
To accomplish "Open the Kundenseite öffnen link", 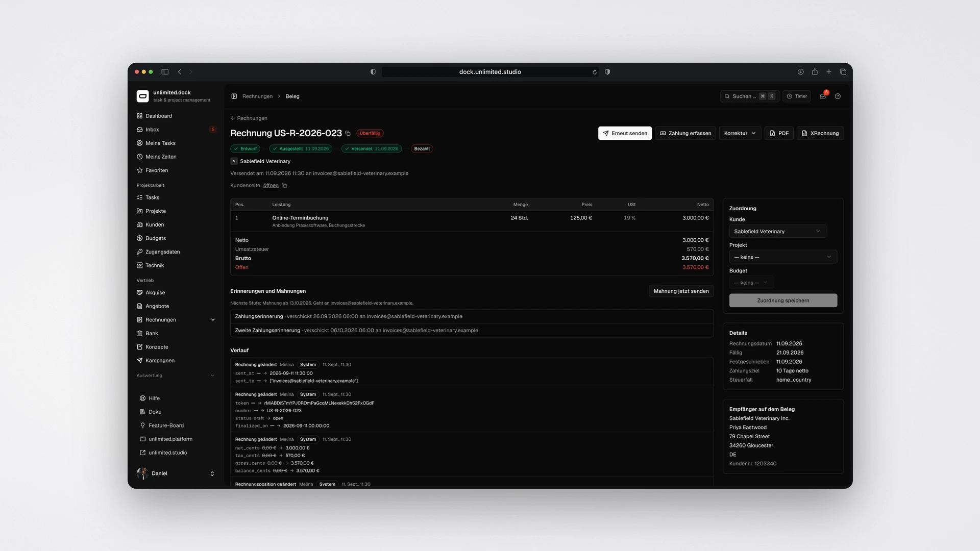I will point(271,186).
